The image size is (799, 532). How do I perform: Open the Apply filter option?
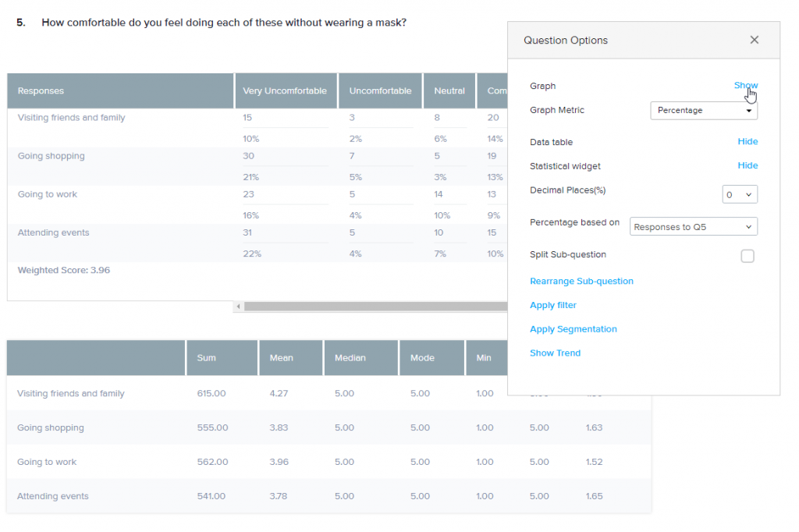(552, 305)
